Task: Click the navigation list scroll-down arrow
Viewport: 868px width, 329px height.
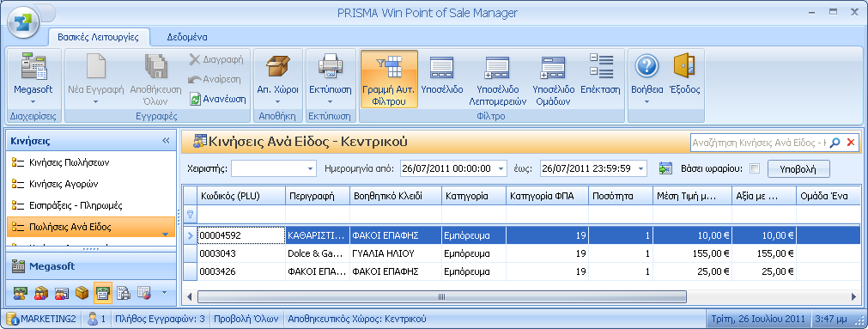Action: point(165,235)
